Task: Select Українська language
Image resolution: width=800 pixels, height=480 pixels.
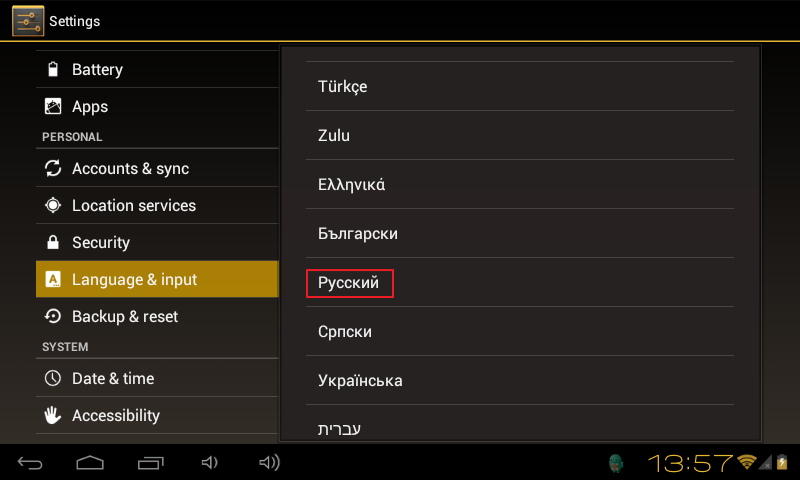Action: tap(519, 380)
